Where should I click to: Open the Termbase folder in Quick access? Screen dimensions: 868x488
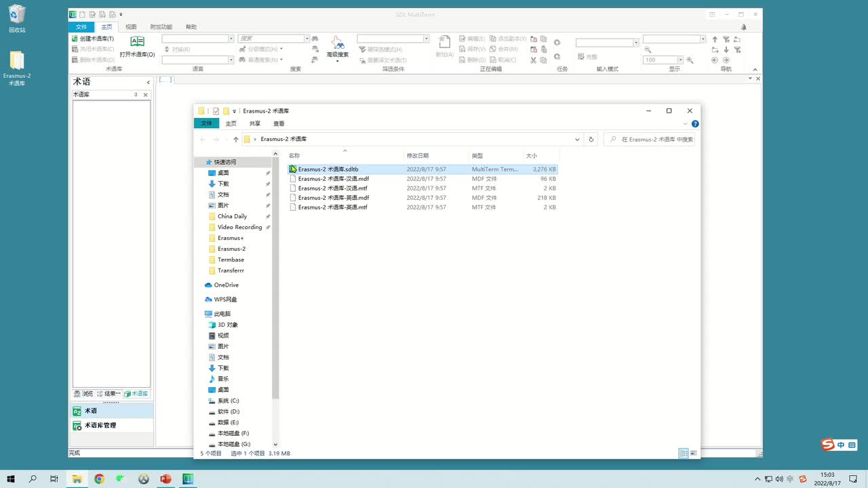[x=231, y=260]
